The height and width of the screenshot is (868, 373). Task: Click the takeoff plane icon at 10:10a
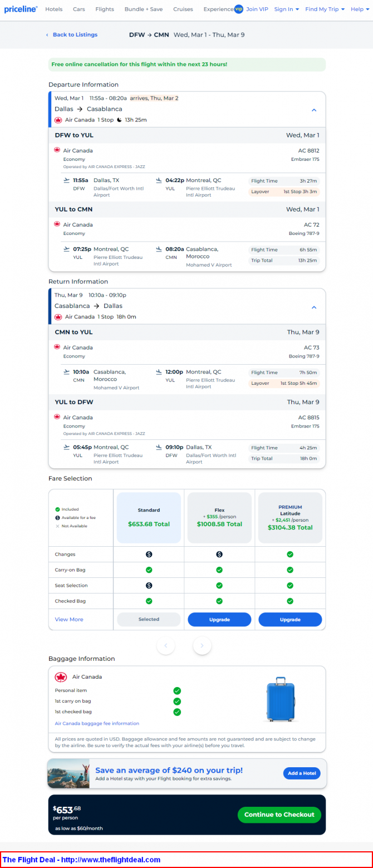pos(67,371)
